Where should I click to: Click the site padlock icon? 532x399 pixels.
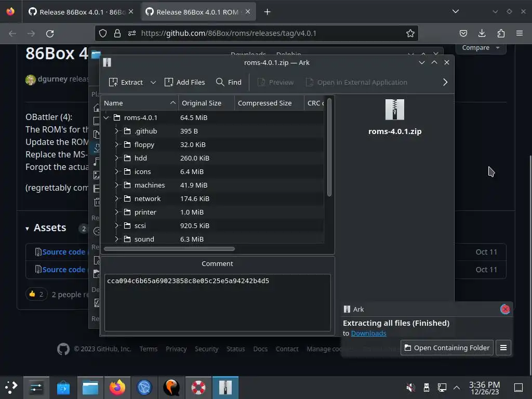click(x=117, y=33)
